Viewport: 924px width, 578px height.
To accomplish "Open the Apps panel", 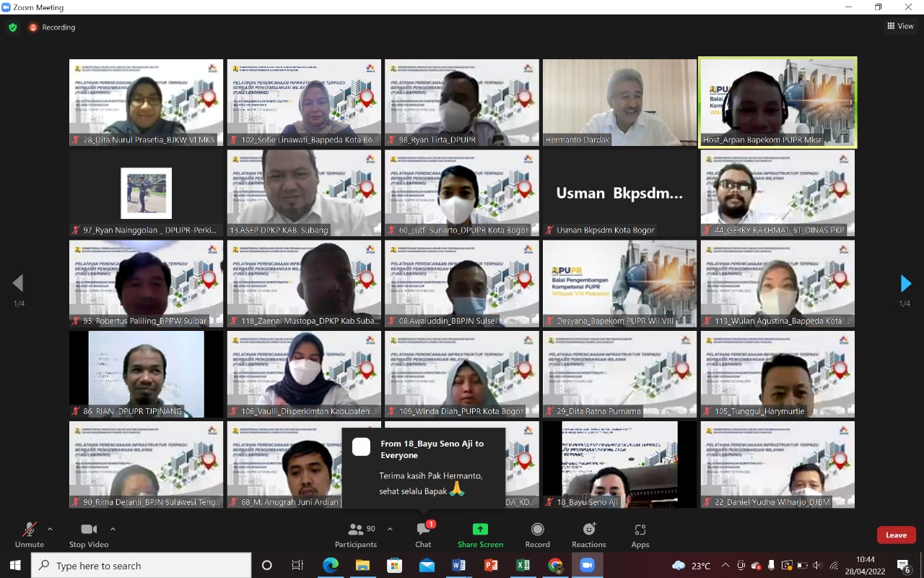I will pos(640,535).
